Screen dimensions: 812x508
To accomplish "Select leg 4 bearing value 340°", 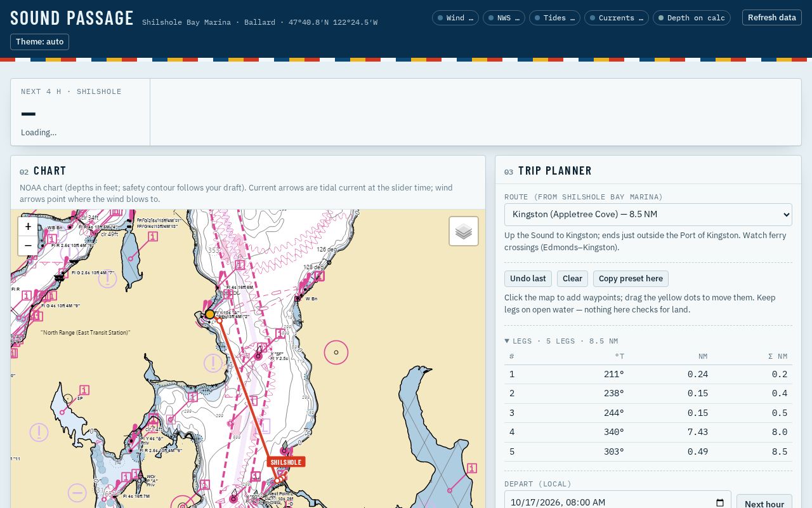I will coord(613,432).
